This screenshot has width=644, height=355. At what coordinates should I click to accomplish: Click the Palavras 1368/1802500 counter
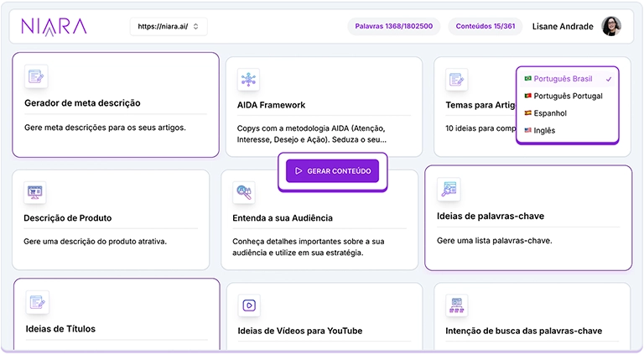click(393, 27)
